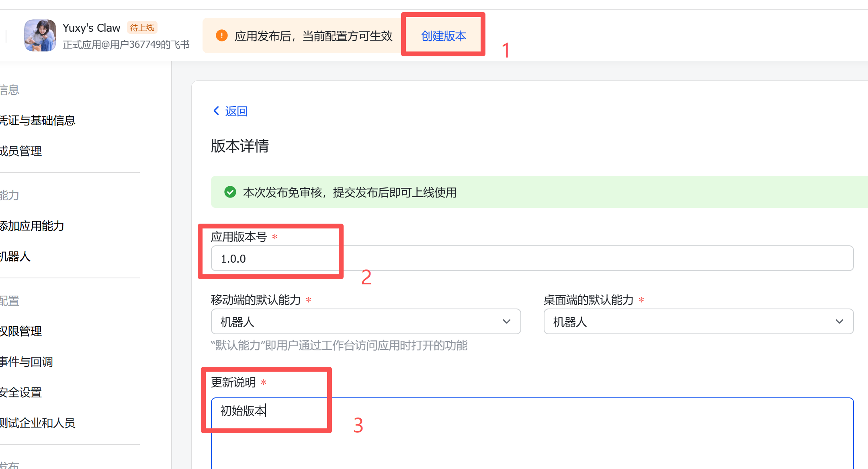Click the chevron arrow in mobile default dropdown

[x=506, y=322]
